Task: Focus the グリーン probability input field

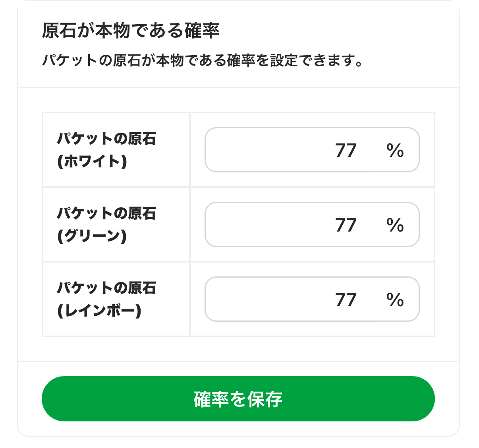Action: tap(278, 225)
